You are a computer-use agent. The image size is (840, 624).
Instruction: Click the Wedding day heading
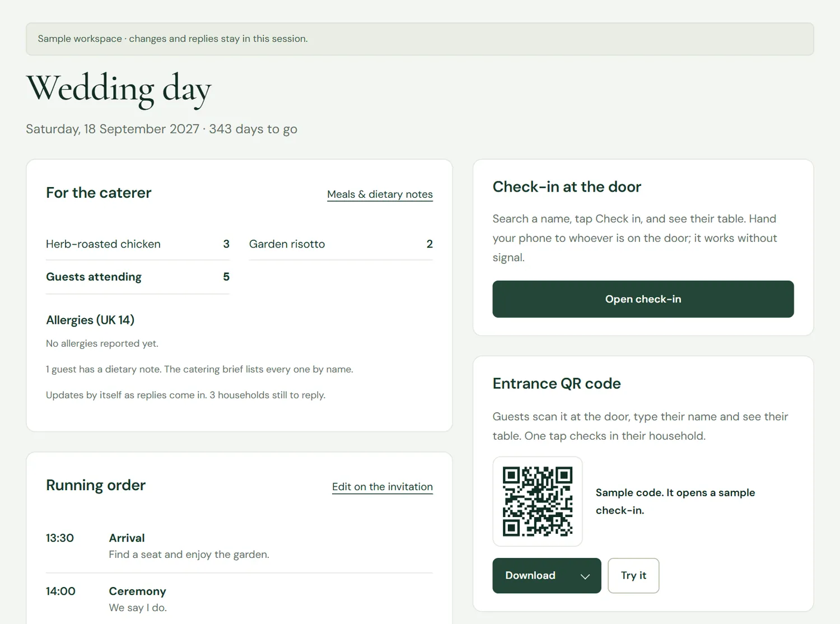[119, 89]
